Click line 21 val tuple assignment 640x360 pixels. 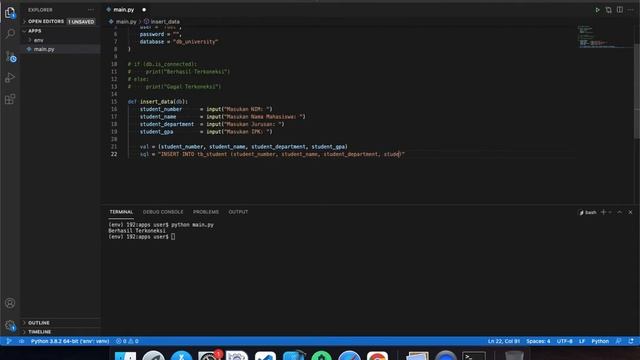click(244, 147)
